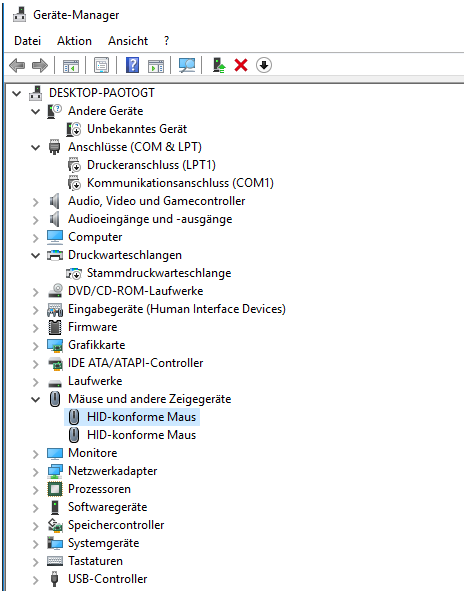This screenshot has width=464, height=612.
Task: Click the Netzwerkadapter icon
Action: click(x=55, y=471)
